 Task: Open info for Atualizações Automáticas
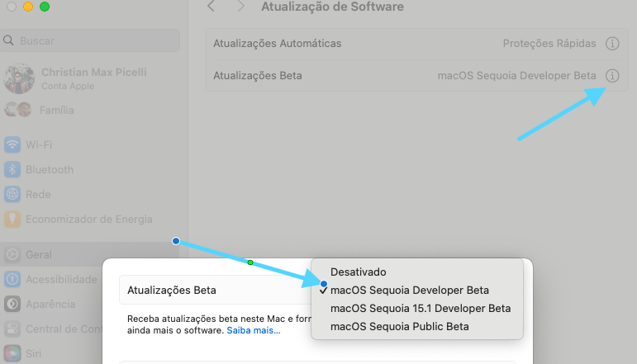tap(612, 44)
